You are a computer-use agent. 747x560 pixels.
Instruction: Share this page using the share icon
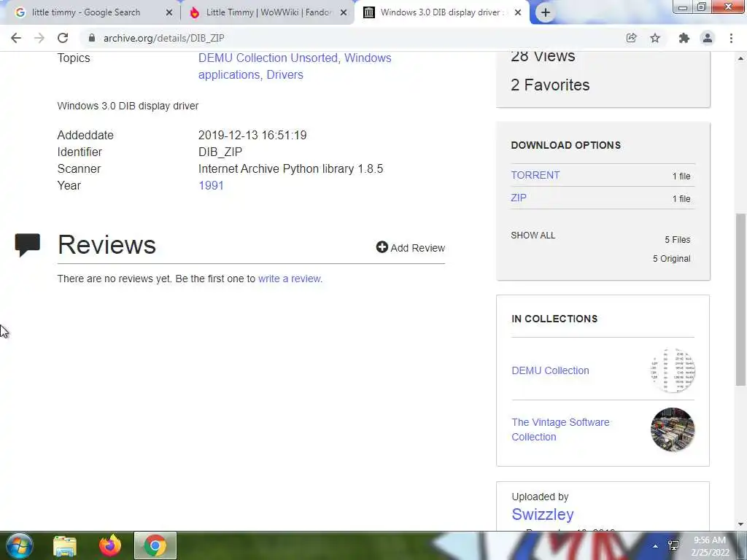pyautogui.click(x=631, y=38)
